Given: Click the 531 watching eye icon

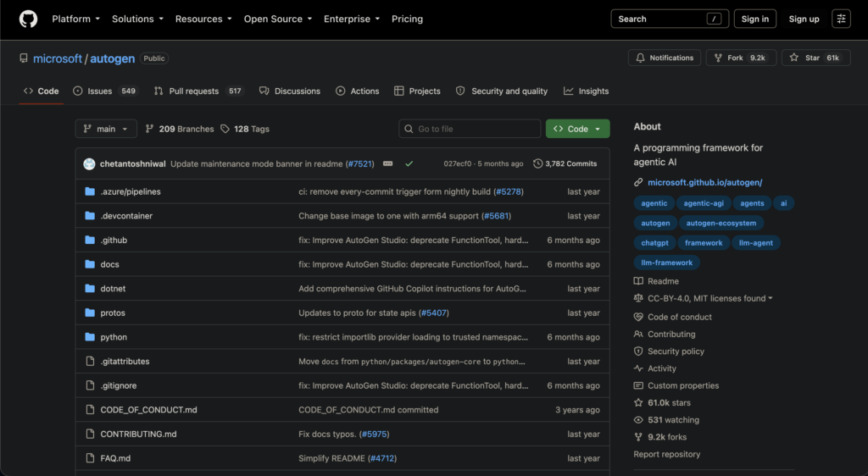Looking at the screenshot, I should point(638,419).
